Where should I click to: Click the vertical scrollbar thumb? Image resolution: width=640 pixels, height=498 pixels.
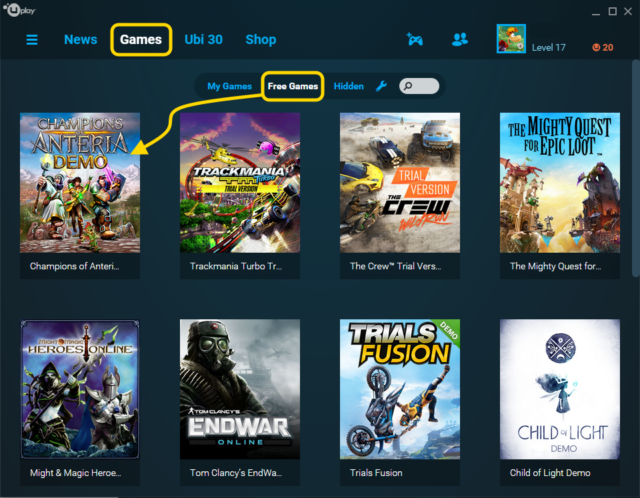click(x=636, y=168)
